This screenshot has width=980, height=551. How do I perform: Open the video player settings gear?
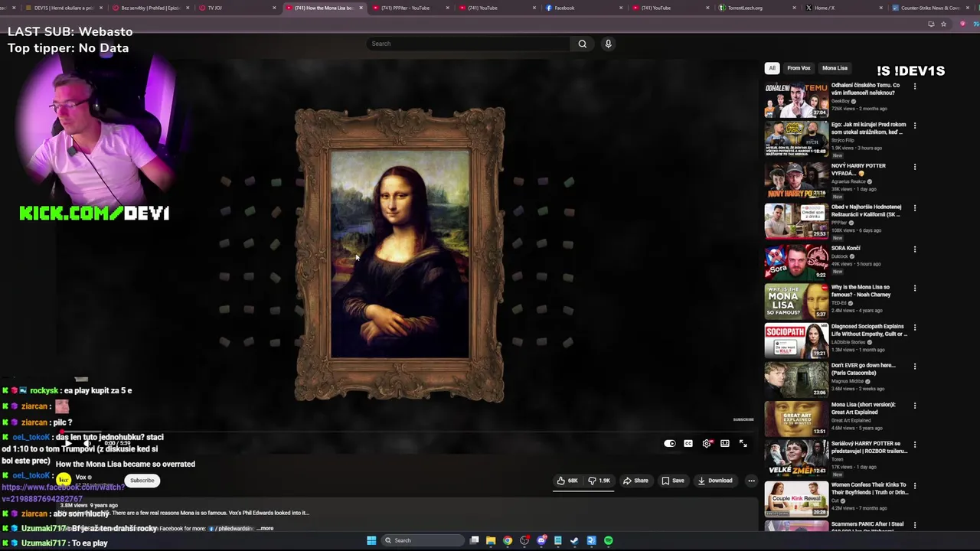707,443
